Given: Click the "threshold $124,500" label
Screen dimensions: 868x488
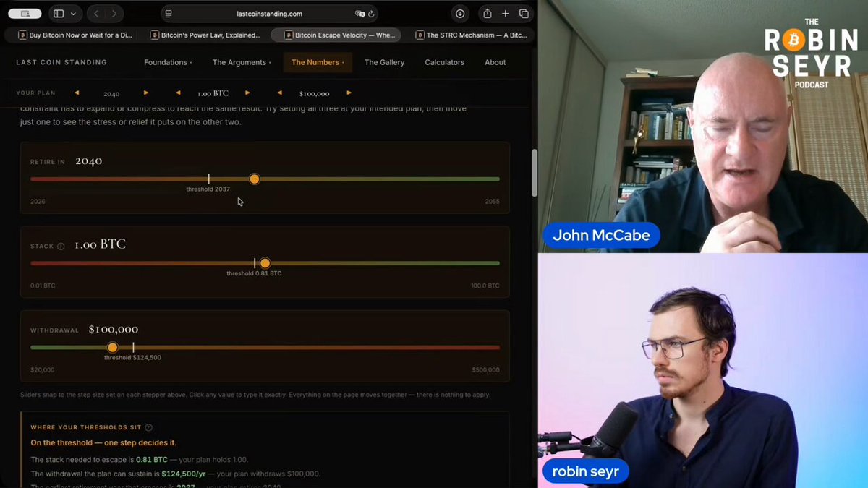Looking at the screenshot, I should 132,358.
